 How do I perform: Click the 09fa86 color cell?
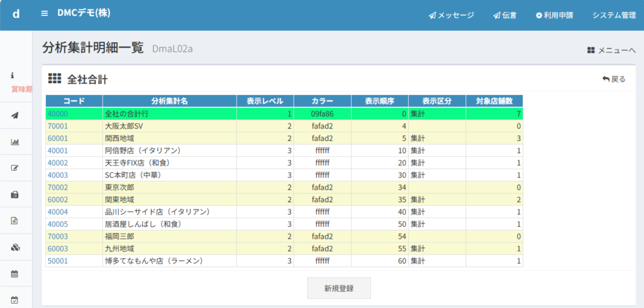(x=322, y=114)
